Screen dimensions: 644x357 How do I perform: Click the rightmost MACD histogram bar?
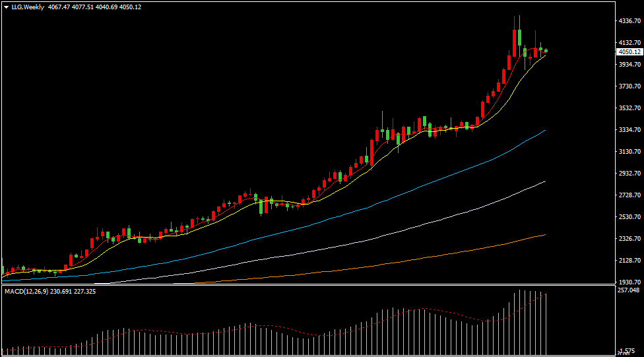546,324
